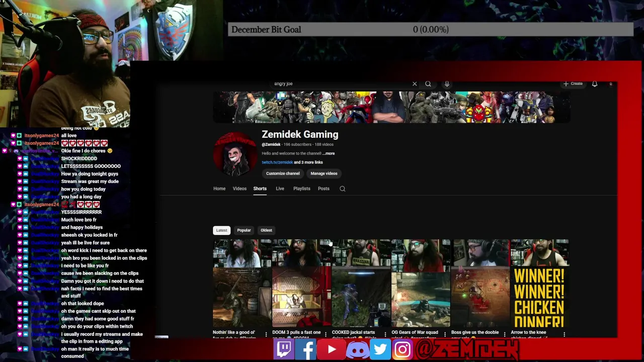Viewport: 644px width, 362px height.
Task: Sort shorts by Popular
Action: [244, 230]
